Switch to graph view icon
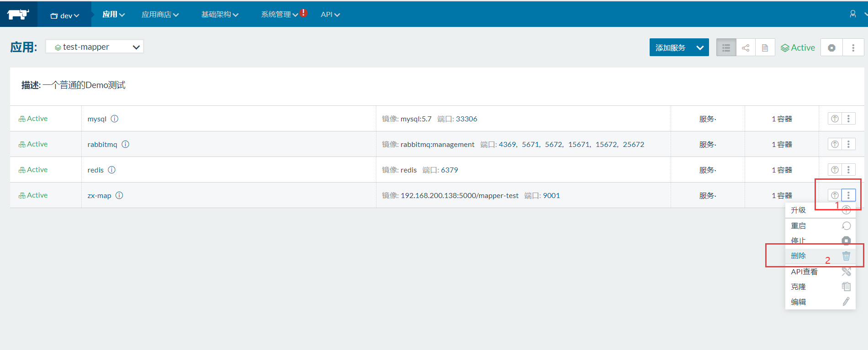Viewport: 868px width, 350px height. 746,48
